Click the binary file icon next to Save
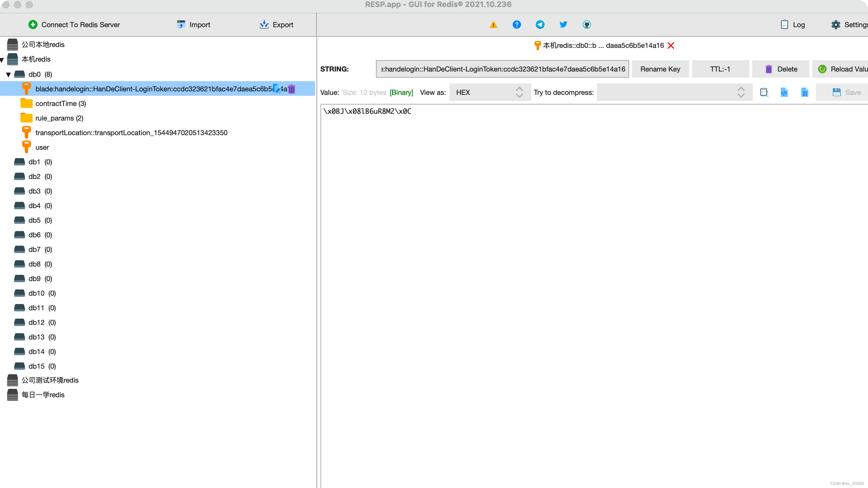The height and width of the screenshot is (488, 868). pos(804,93)
